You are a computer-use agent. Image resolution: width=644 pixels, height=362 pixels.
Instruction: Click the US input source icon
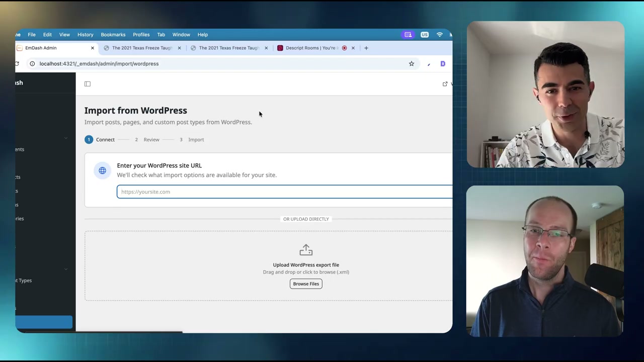pos(425,35)
